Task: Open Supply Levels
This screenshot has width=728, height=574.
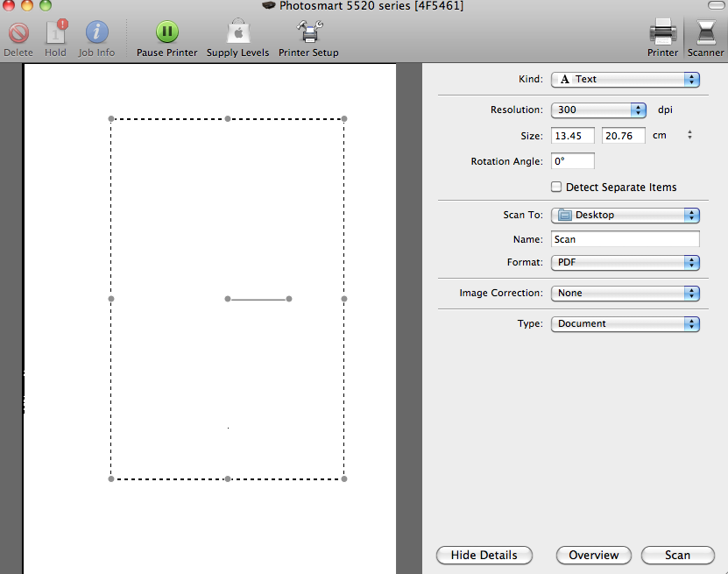Action: pyautogui.click(x=237, y=32)
